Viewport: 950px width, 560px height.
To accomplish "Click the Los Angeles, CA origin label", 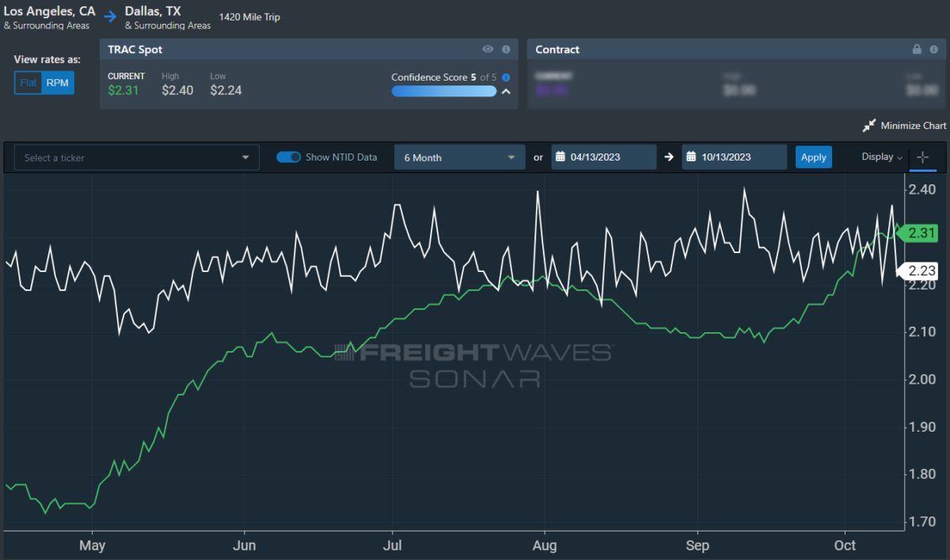I will click(x=49, y=11).
